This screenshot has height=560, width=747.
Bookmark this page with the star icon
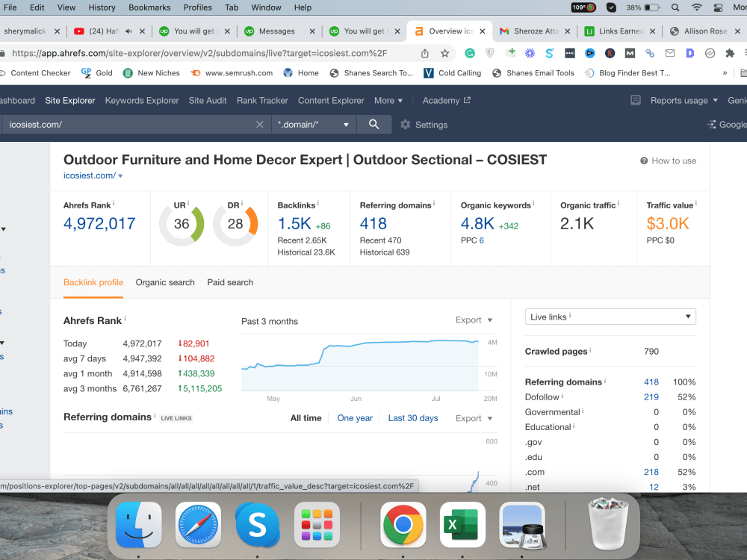click(x=444, y=53)
